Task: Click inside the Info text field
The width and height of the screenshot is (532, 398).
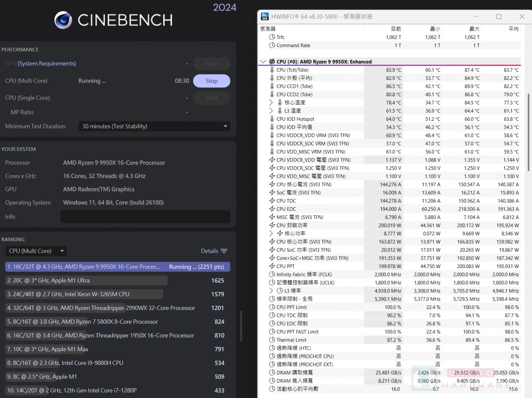Action: 145,217
